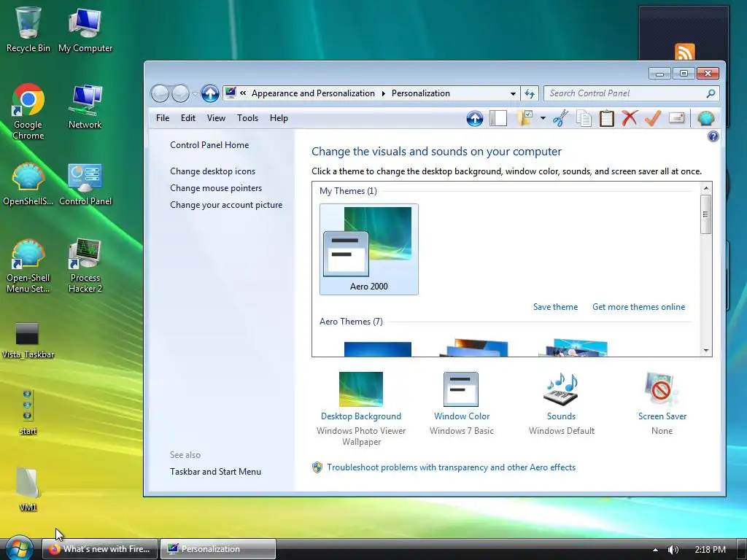
Task: Open Change desktop icons link
Action: [212, 171]
